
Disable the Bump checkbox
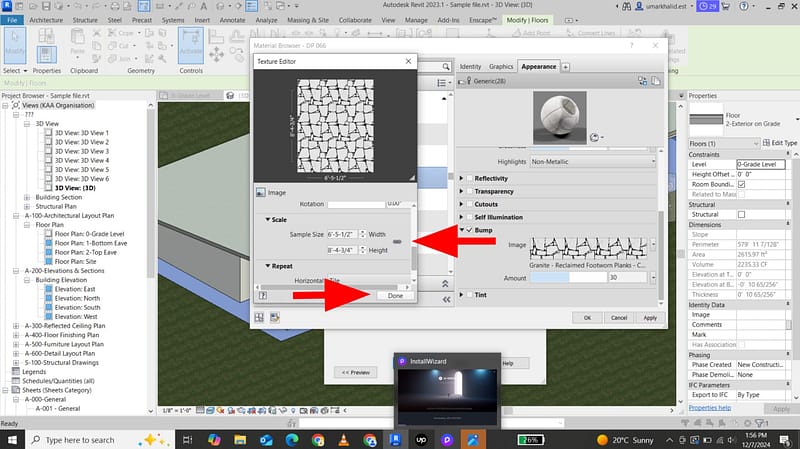468,229
